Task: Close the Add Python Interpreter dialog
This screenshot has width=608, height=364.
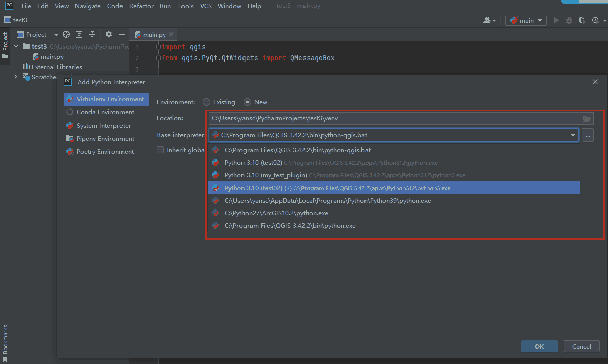Action: click(x=595, y=82)
